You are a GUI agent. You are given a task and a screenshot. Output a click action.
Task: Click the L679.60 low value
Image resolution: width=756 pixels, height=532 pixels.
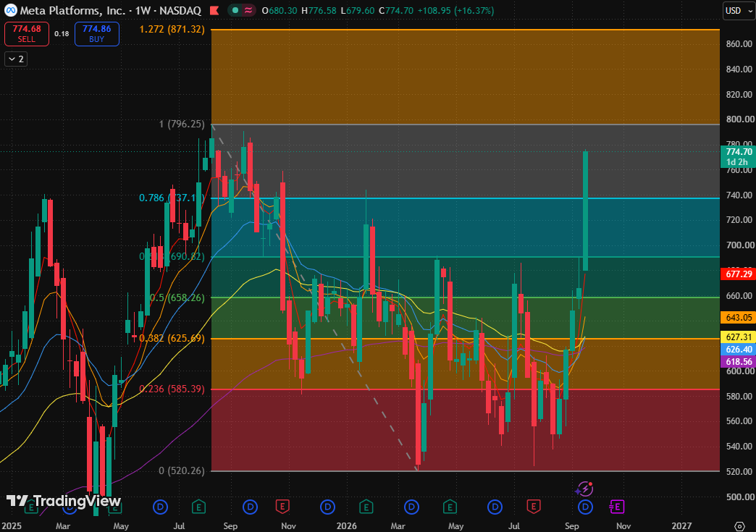click(x=357, y=11)
